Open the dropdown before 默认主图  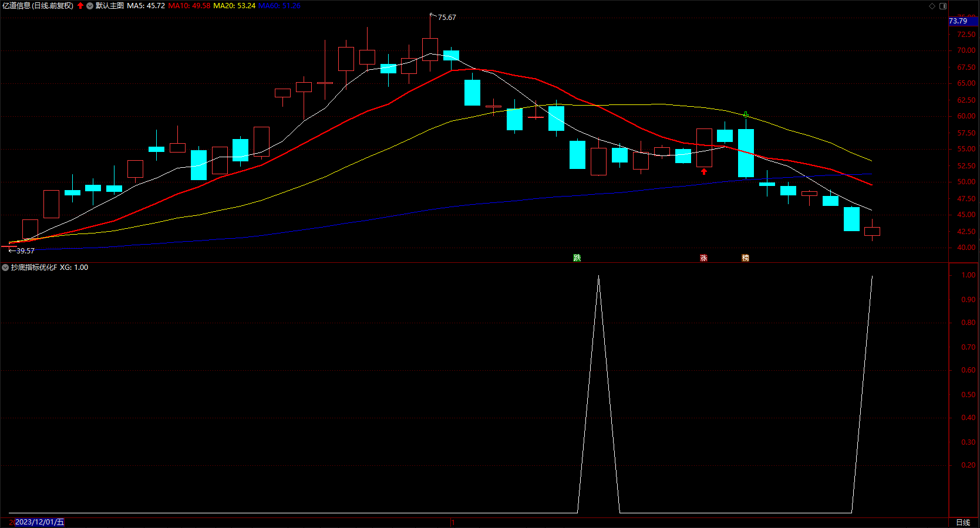point(90,6)
